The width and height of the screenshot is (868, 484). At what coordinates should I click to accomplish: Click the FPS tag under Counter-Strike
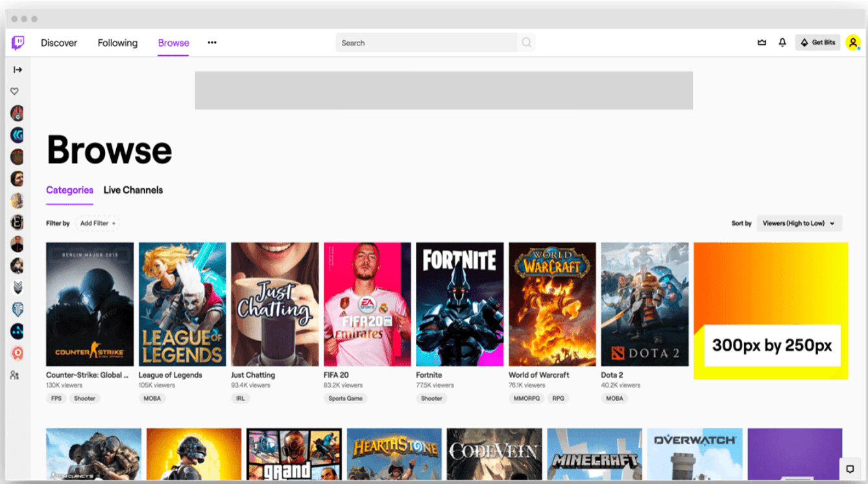pyautogui.click(x=56, y=398)
